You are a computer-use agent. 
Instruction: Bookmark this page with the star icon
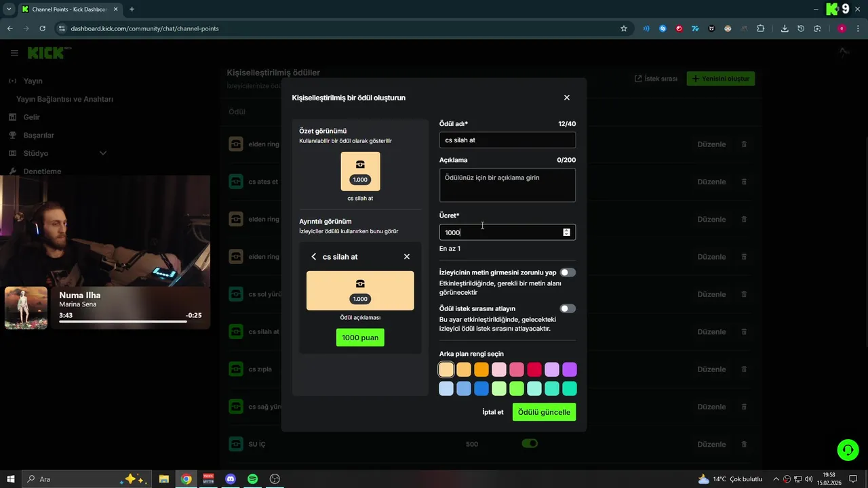pos(624,28)
